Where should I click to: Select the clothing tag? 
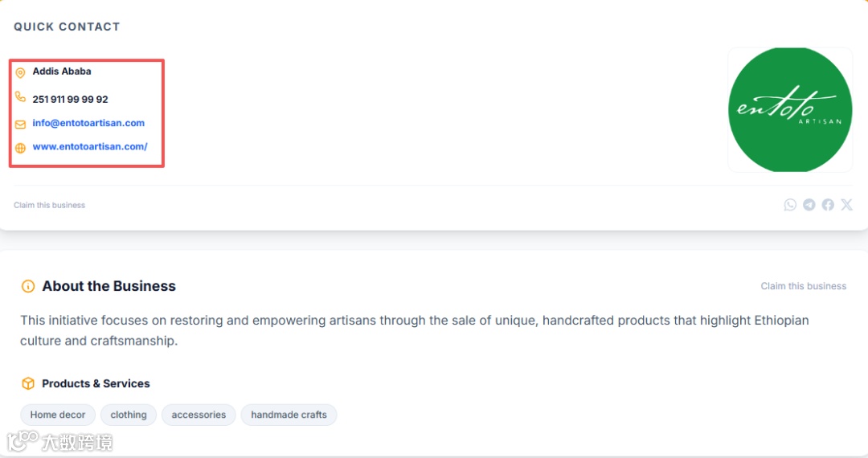(x=129, y=415)
